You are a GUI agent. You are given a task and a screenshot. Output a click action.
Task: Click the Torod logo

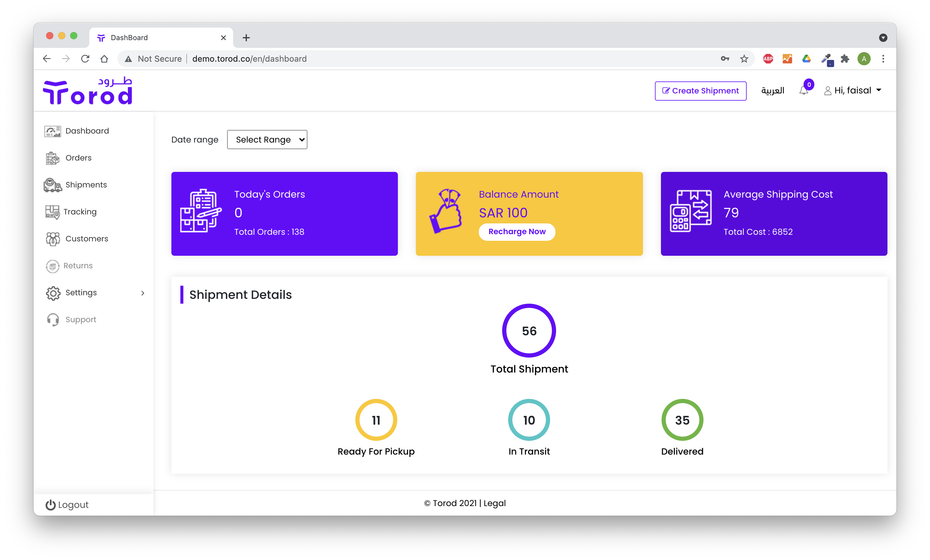click(87, 92)
